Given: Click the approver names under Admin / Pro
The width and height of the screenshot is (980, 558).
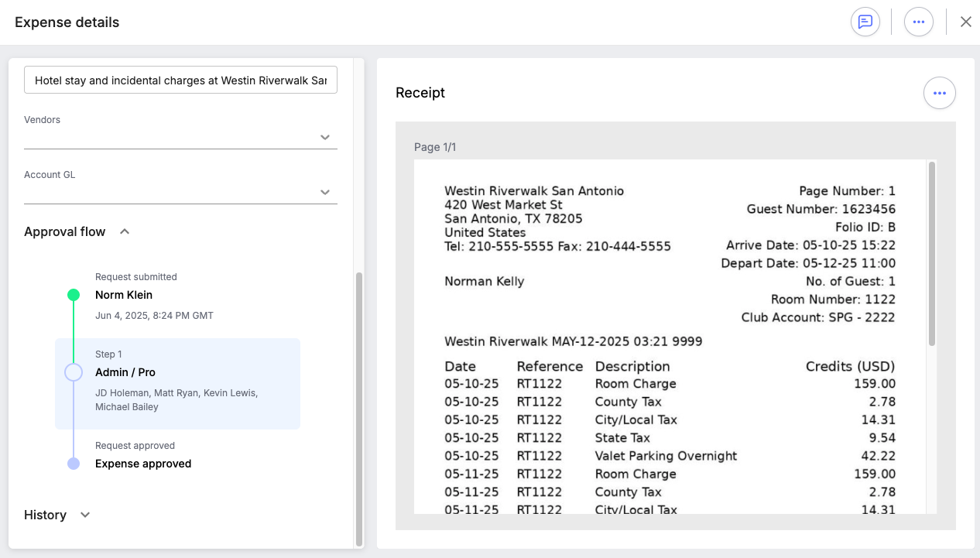Looking at the screenshot, I should [176, 400].
